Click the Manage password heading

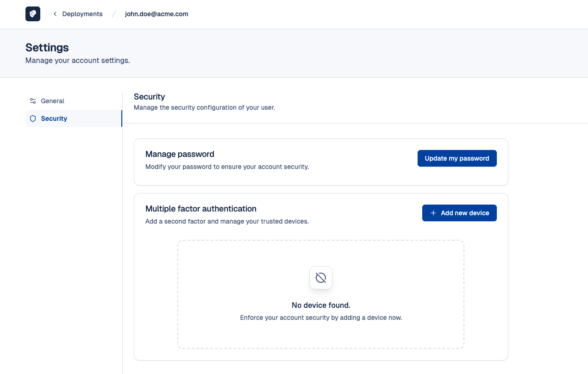point(180,154)
